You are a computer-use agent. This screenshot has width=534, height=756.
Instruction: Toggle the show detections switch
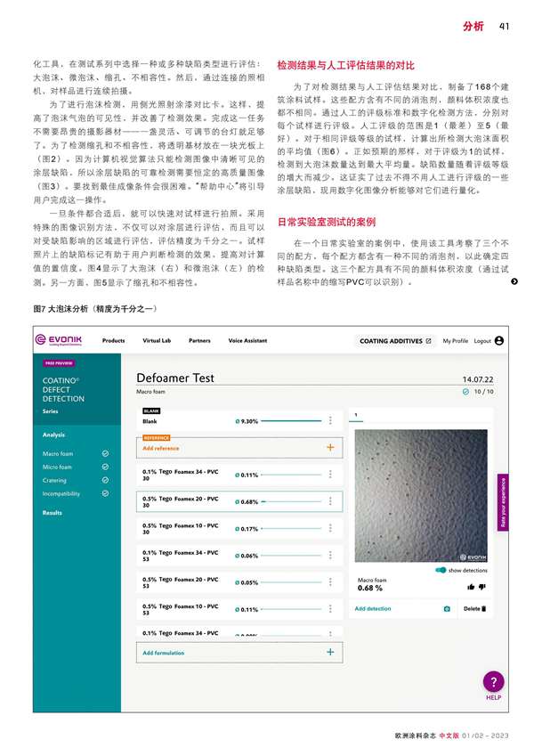pyautogui.click(x=441, y=570)
